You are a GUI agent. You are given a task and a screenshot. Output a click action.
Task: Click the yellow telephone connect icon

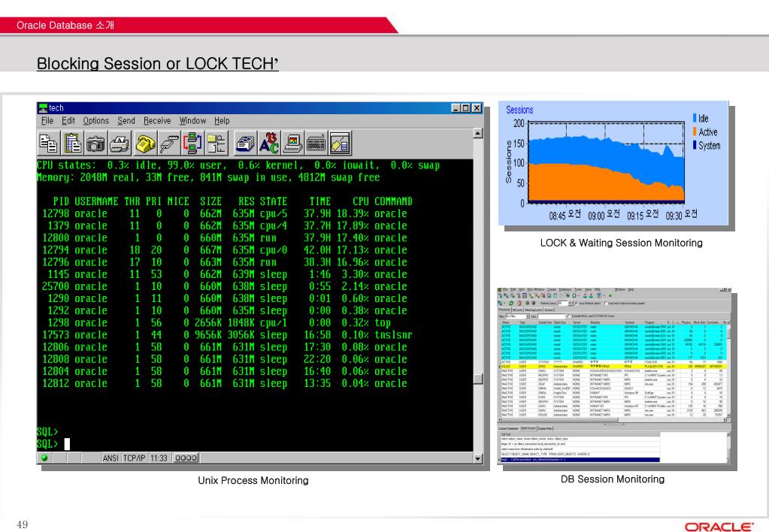pos(145,144)
